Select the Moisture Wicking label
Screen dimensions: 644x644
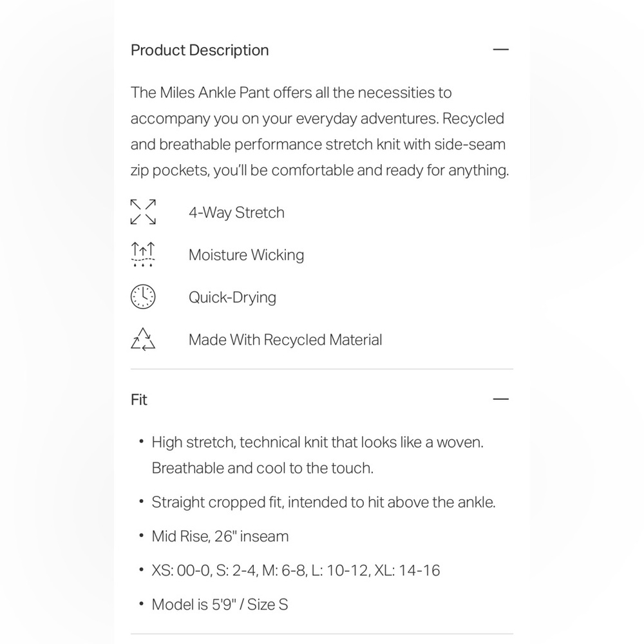point(247,255)
